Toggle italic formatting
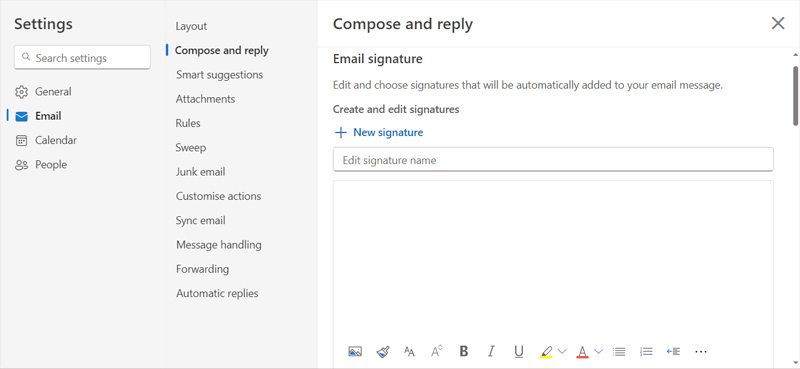Image resolution: width=800 pixels, height=369 pixels. point(491,351)
